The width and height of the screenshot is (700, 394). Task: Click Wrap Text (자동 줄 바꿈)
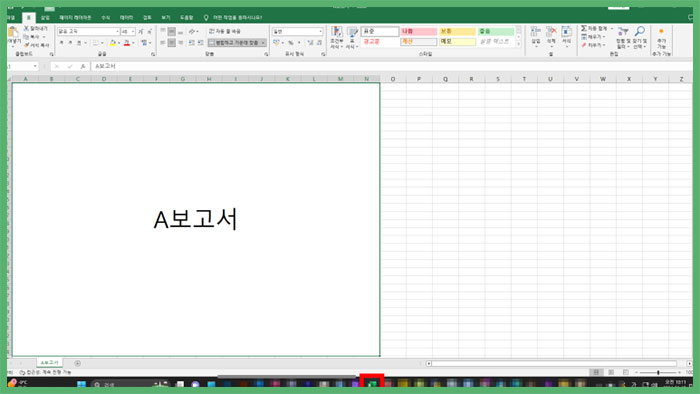(x=225, y=31)
